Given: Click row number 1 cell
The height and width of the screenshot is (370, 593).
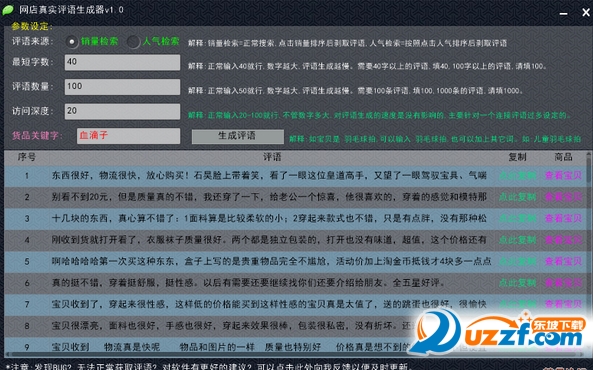Looking at the screenshot, I should pos(26,176).
